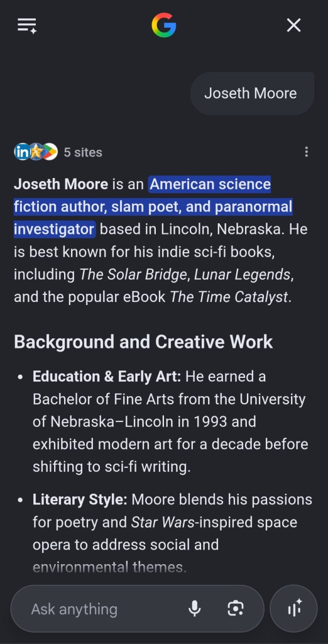Start voice input with microphone icon
This screenshot has width=328, height=644.
(x=195, y=609)
